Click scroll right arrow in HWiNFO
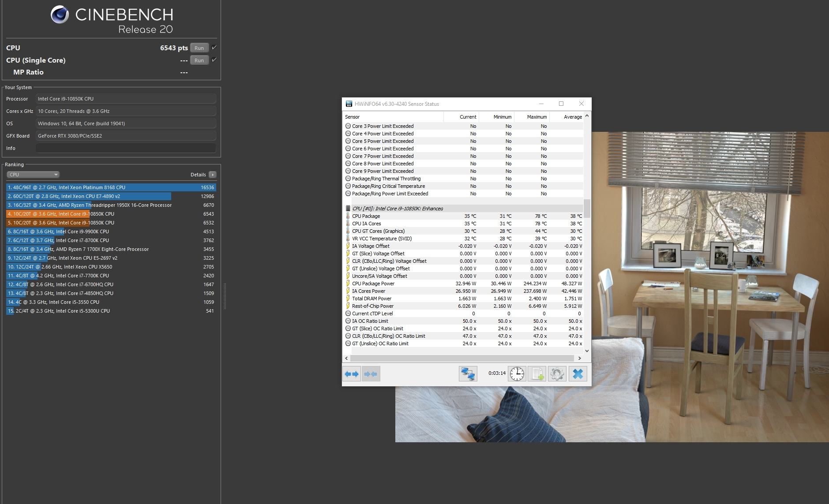The width and height of the screenshot is (829, 504). [x=580, y=358]
